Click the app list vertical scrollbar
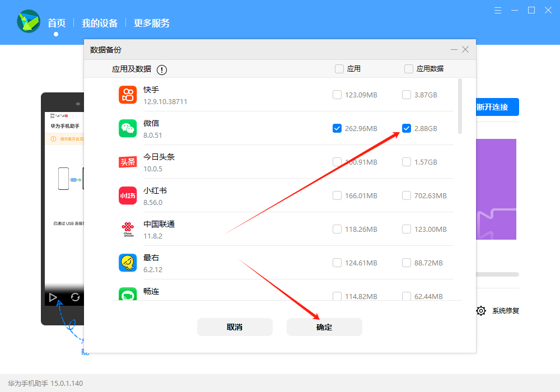Image resolution: width=560 pixels, height=392 pixels. coord(460,106)
